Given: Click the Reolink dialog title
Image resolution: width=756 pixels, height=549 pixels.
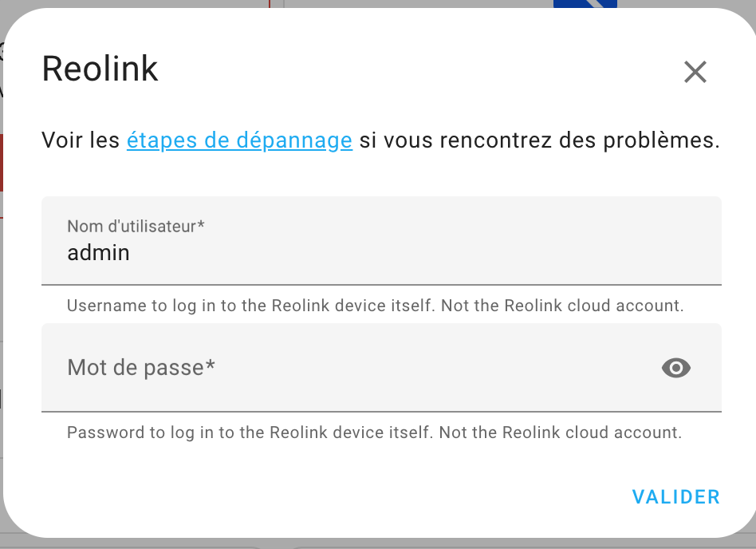Looking at the screenshot, I should pyautogui.click(x=100, y=69).
